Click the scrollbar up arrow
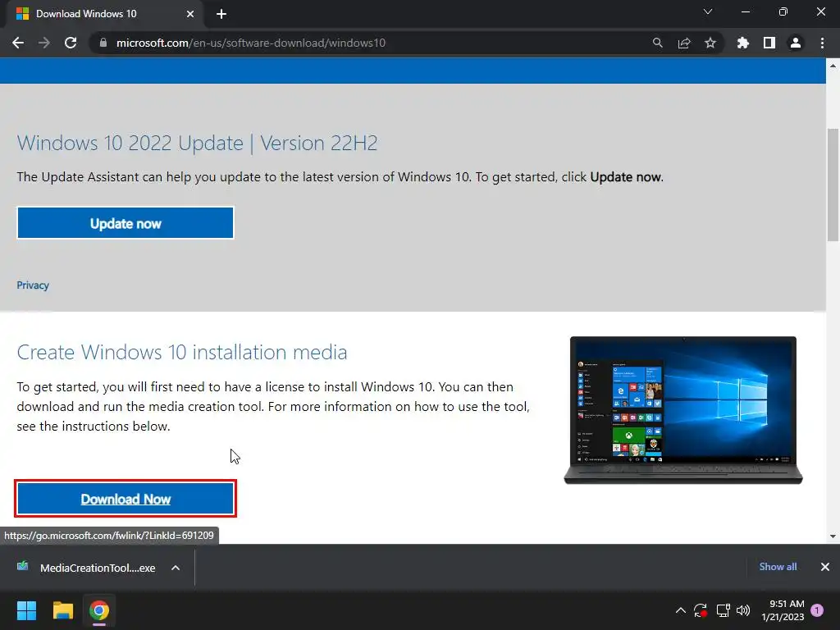 (833, 66)
